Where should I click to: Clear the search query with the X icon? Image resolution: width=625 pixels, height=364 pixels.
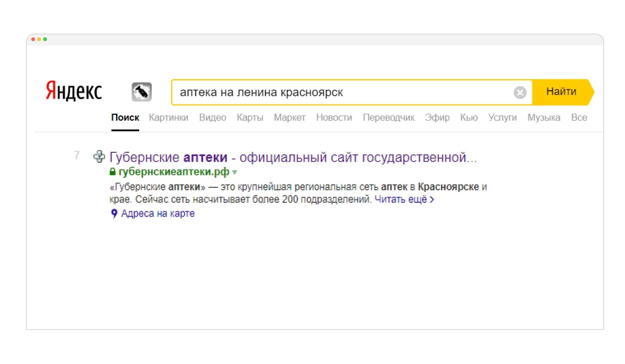tap(520, 92)
